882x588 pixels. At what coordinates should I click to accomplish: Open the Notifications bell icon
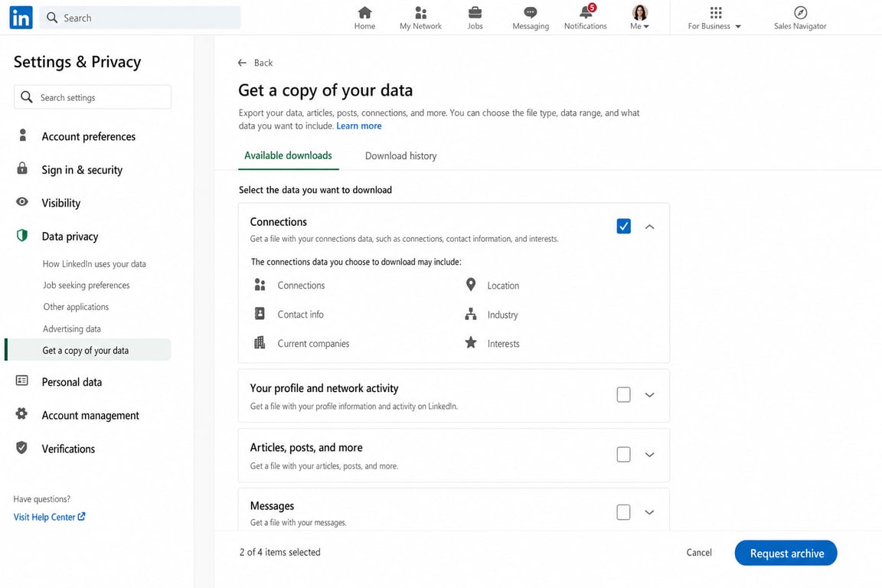(x=586, y=12)
